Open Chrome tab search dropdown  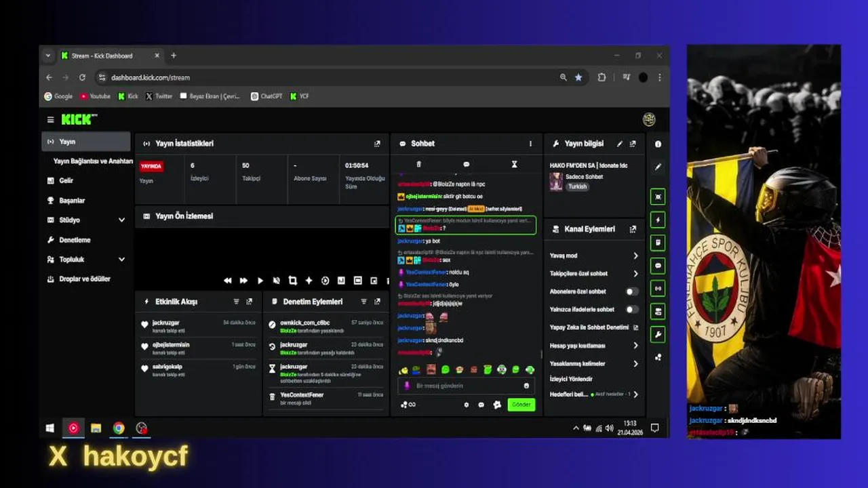[x=47, y=56]
